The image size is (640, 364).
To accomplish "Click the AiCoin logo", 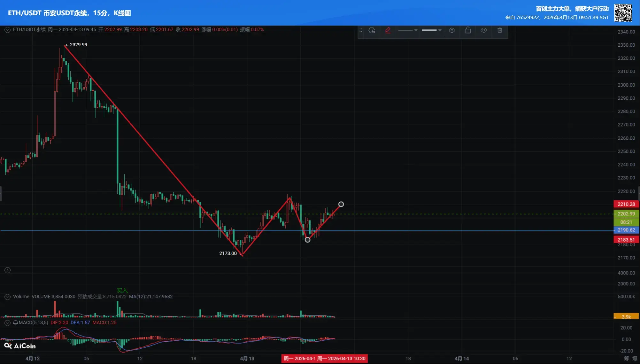I will coord(20,346).
